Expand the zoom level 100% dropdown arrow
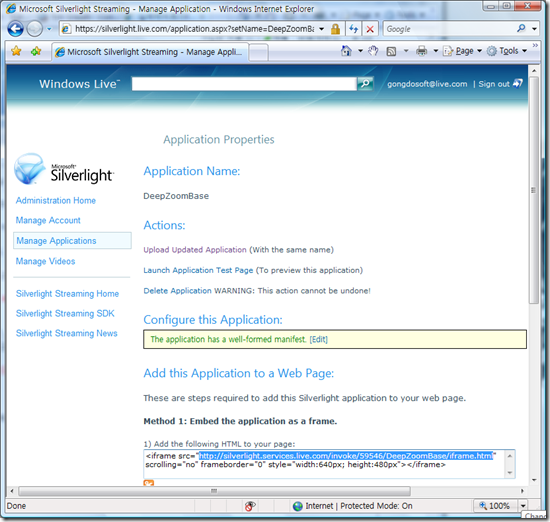 point(523,506)
